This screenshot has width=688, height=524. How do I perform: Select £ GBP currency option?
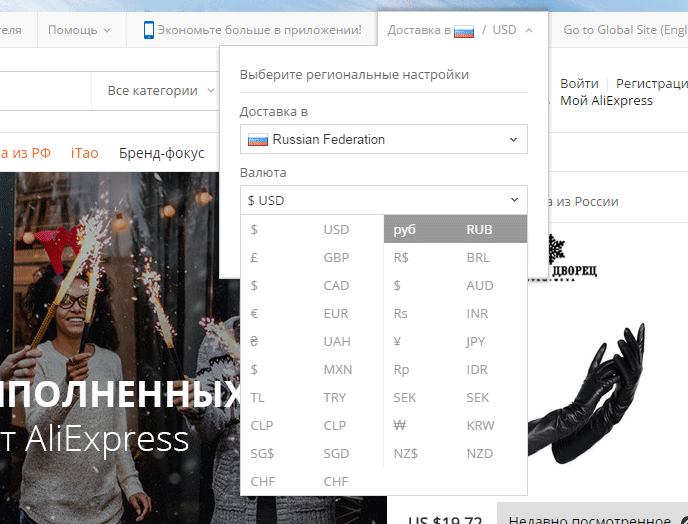(x=312, y=257)
